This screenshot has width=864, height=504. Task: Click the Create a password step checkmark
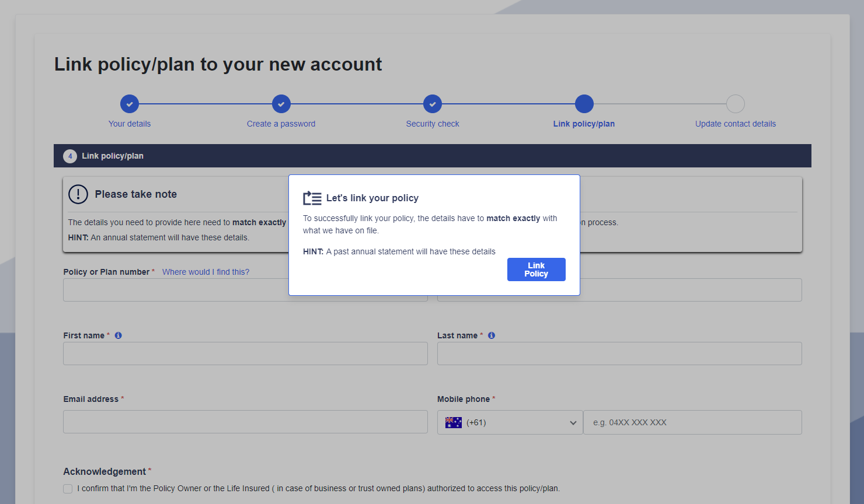pos(281,104)
